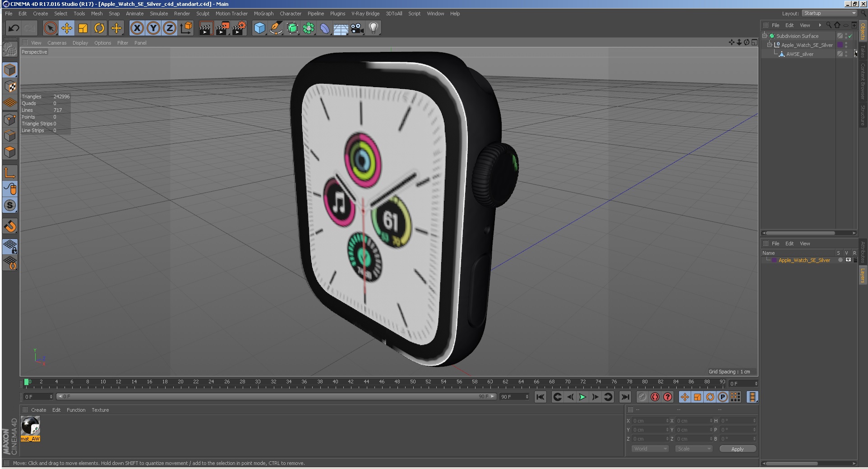Toggle viewport maximize icon
The image size is (868, 469).
click(754, 42)
